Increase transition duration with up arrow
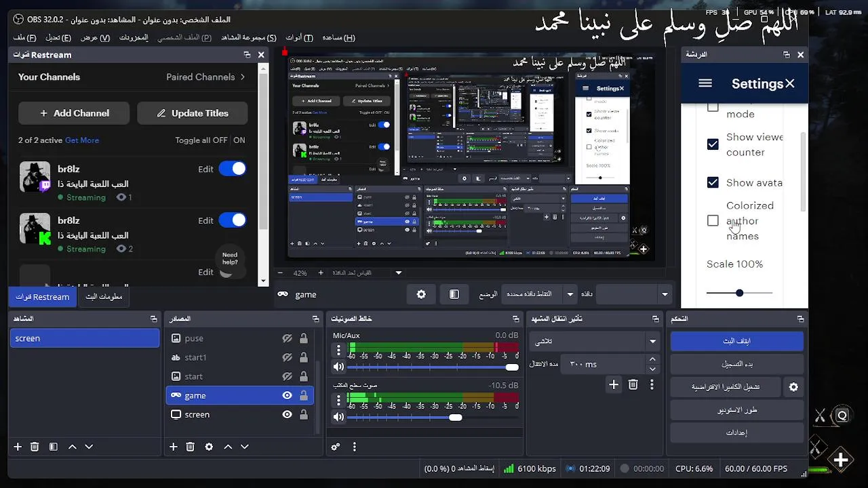 [x=652, y=360]
